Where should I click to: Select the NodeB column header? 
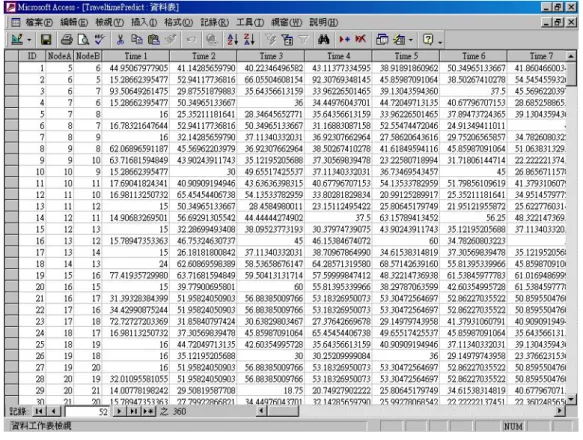(88, 56)
